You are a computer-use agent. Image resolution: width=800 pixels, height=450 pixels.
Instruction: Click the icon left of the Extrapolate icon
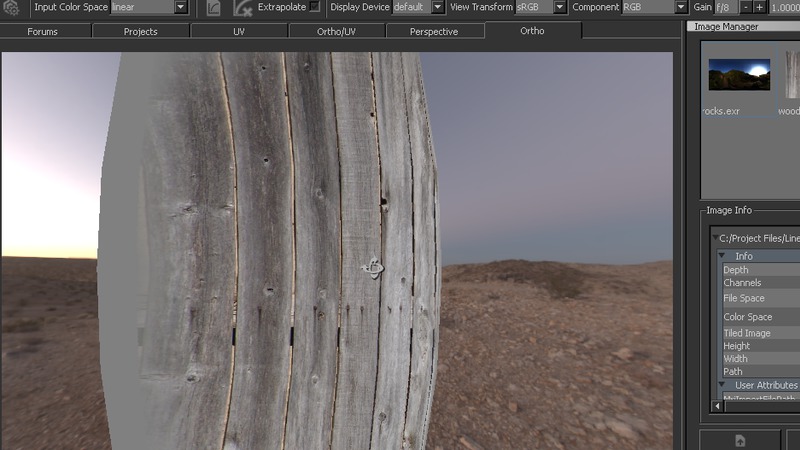pyautogui.click(x=214, y=7)
